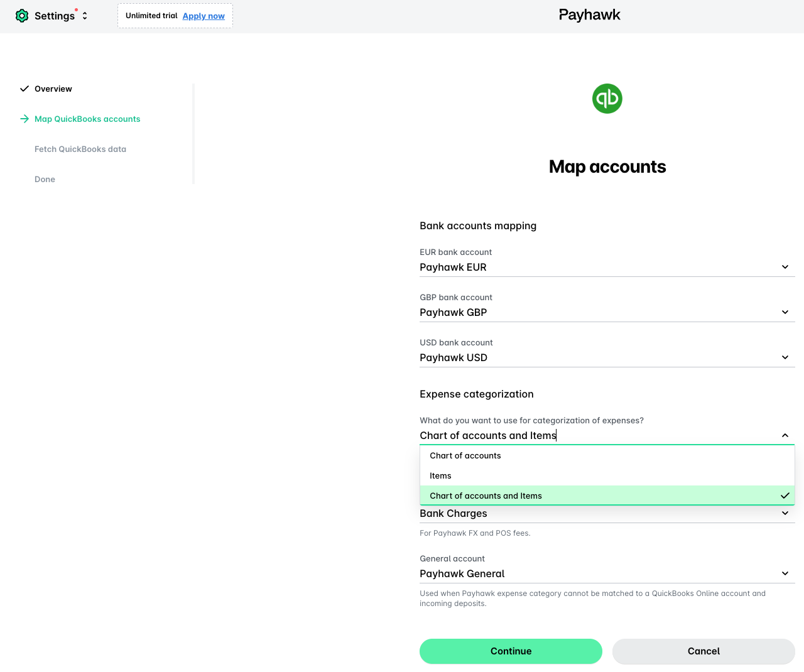Click the Payhawk logo in header
Screen dimensions: 804x672
pos(589,15)
